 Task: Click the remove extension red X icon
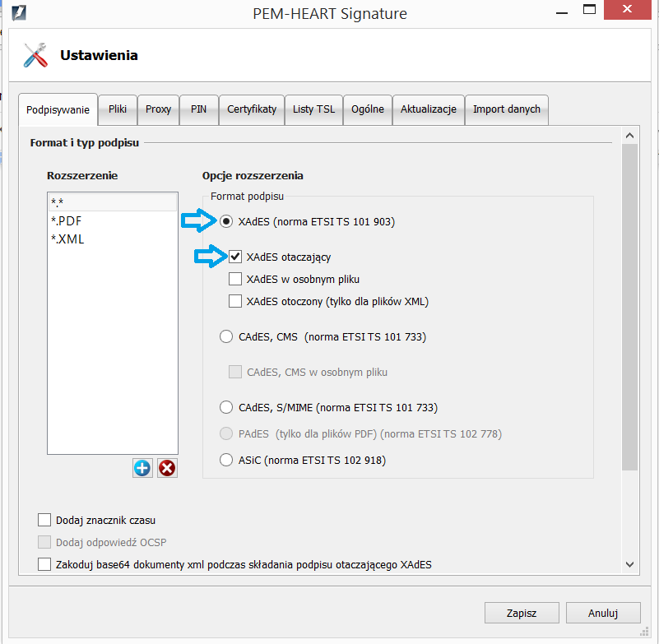(167, 468)
